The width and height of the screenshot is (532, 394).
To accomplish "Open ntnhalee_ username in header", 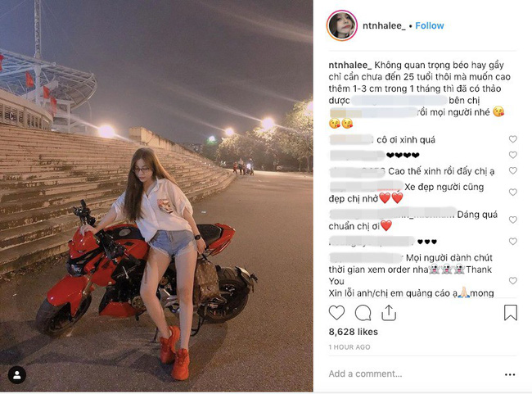I will click(384, 26).
